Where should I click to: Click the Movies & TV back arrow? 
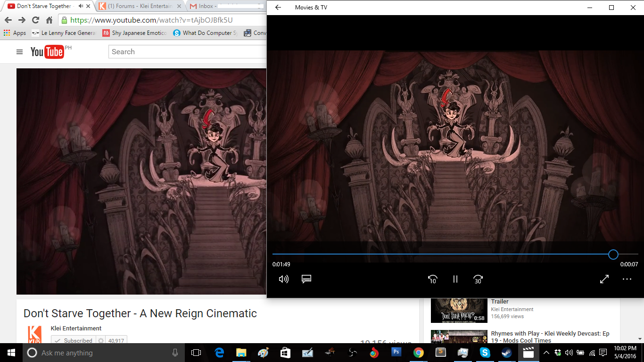pos(278,8)
